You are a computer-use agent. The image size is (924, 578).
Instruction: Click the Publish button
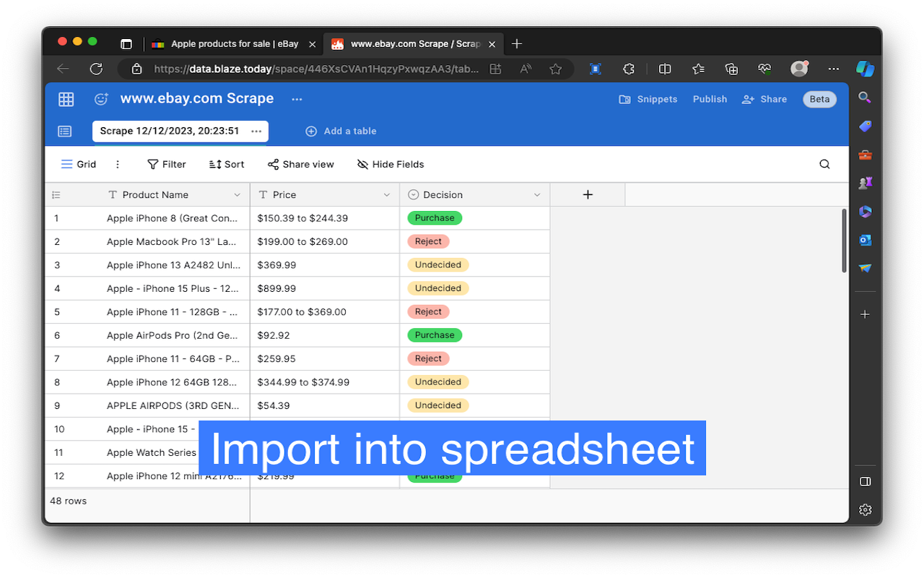710,99
